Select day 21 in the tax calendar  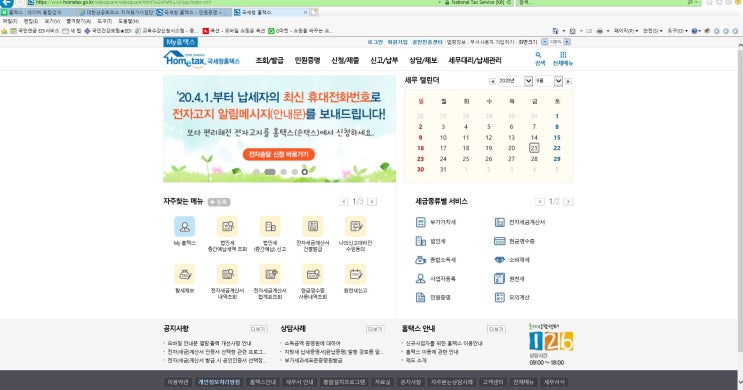(534, 148)
